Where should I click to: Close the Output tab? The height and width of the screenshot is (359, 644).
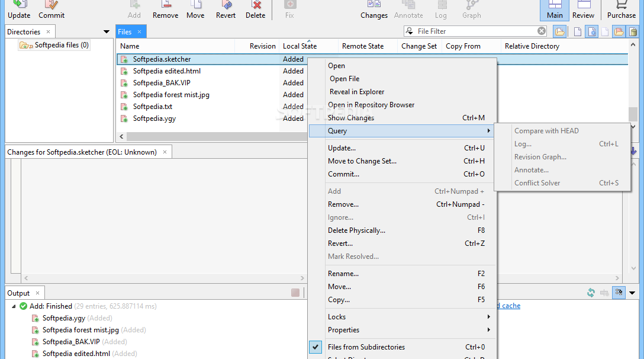37,293
